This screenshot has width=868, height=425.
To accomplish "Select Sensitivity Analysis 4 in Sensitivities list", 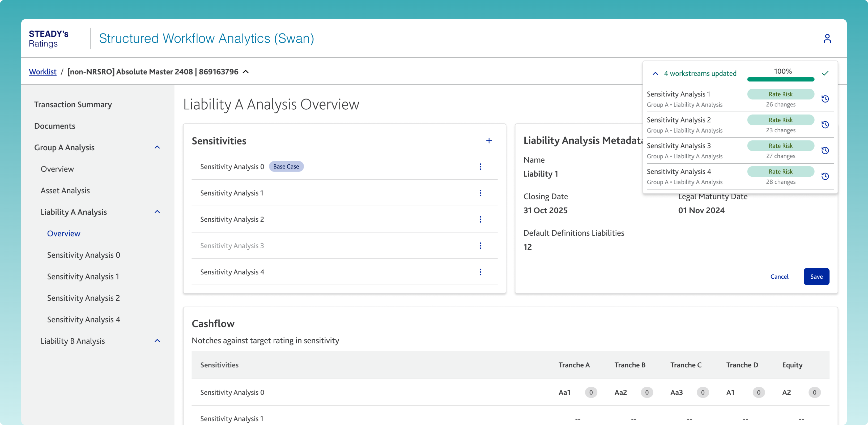I will point(232,272).
